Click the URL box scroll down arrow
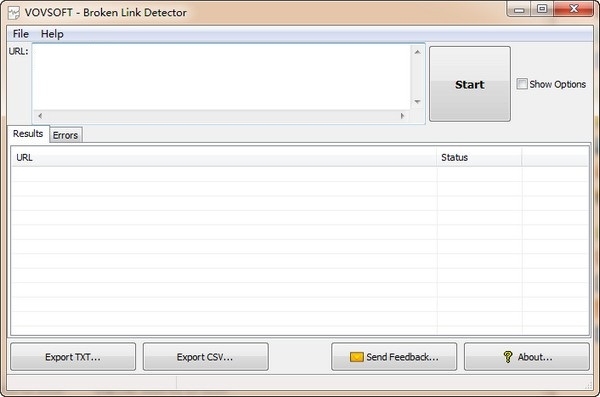600x397 pixels. coord(417,102)
